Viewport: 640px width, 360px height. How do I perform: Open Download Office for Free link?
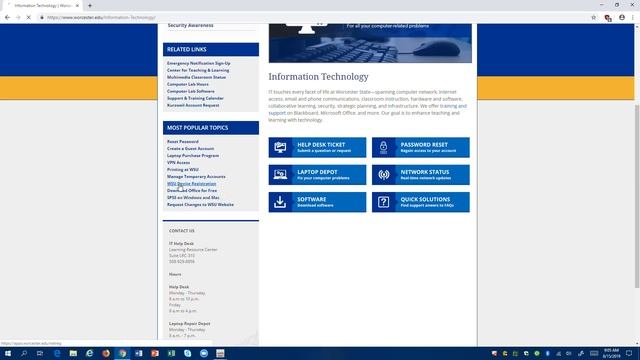tap(192, 191)
